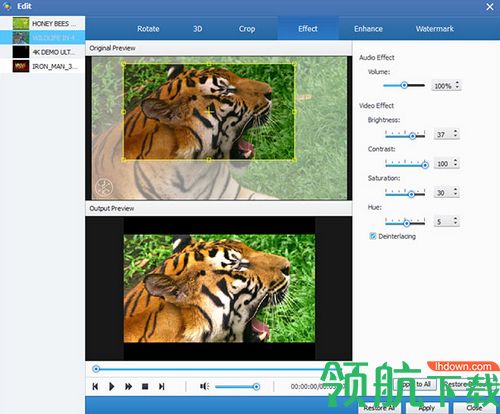Image resolution: width=500 pixels, height=414 pixels.
Task: Mute the preview speaker icon
Action: [x=204, y=386]
